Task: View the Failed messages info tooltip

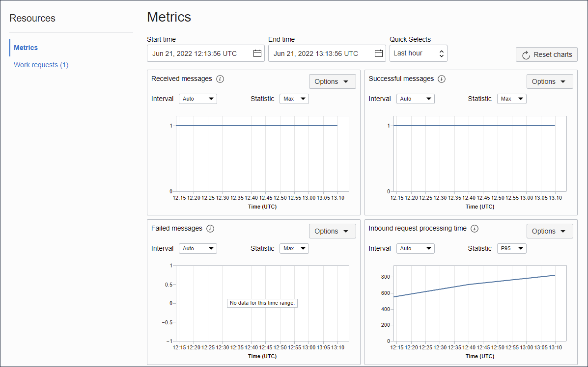Action: (211, 228)
